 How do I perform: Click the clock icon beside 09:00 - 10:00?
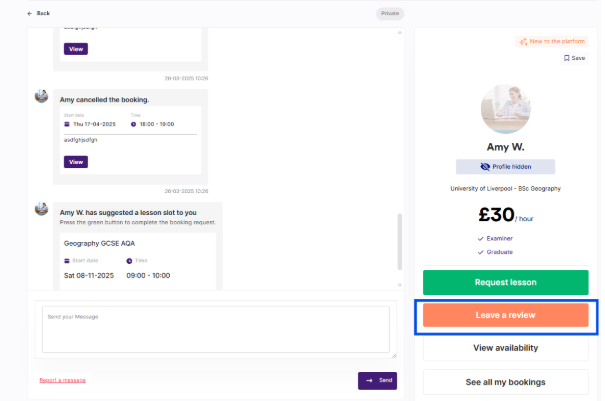pyautogui.click(x=129, y=260)
